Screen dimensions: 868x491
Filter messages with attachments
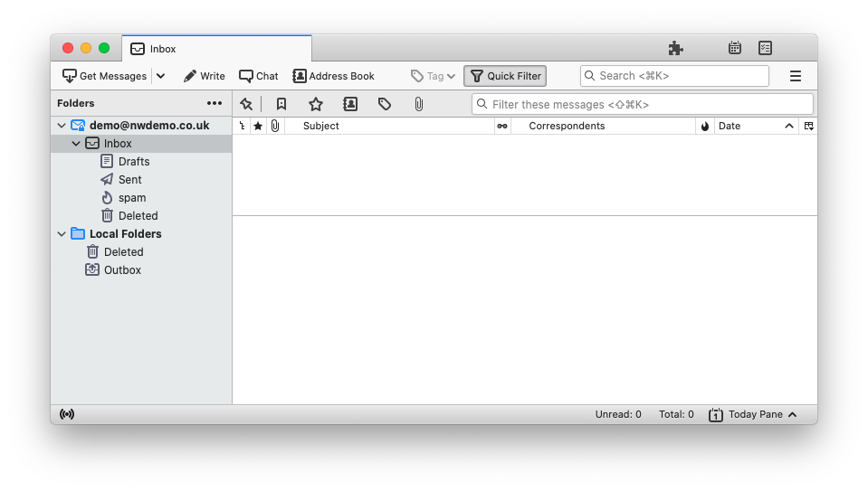click(x=418, y=104)
